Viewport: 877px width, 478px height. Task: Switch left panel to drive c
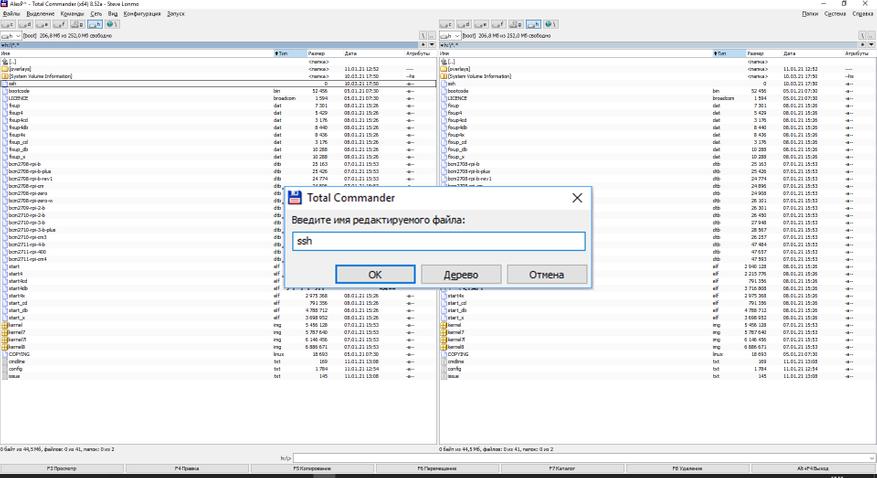point(8,25)
